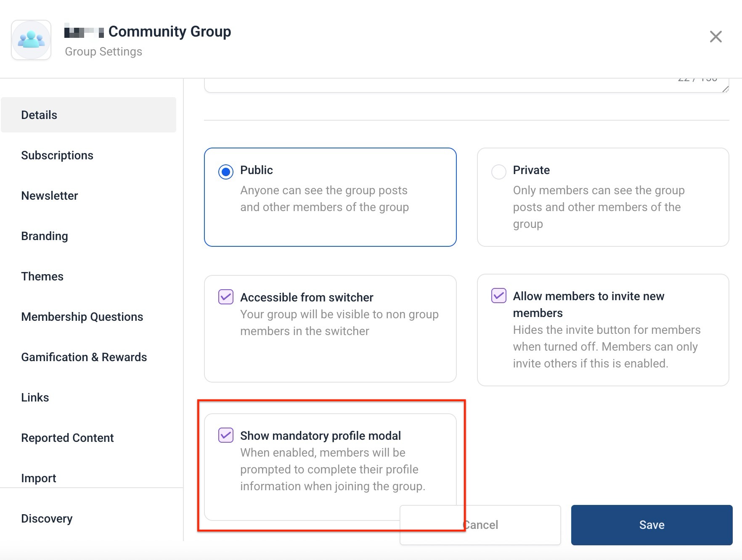Navigate to the Links section
This screenshot has width=742, height=560.
(x=35, y=397)
